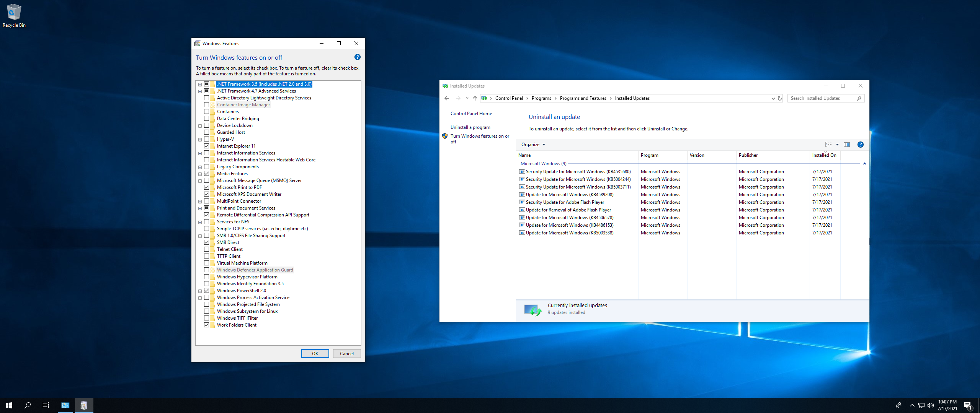
Task: Click OK in Windows Features dialog
Action: click(315, 354)
